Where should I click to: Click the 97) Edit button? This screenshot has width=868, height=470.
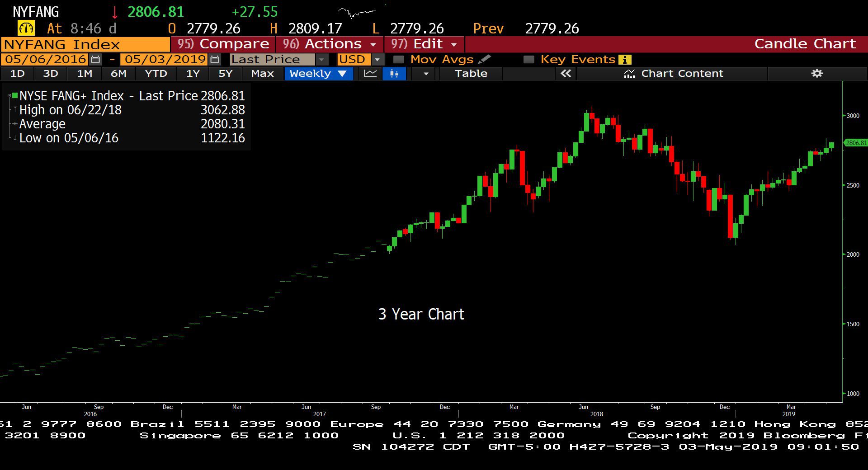424,44
